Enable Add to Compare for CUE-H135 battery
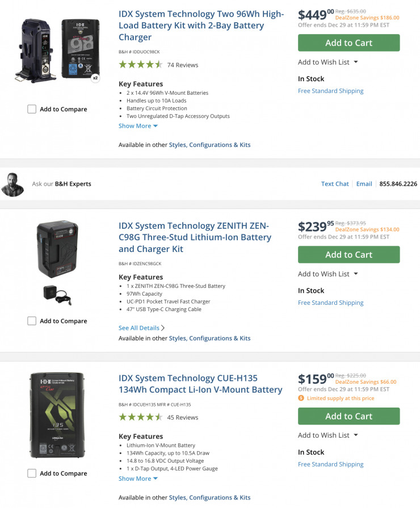Image resolution: width=420 pixels, height=508 pixels. tap(32, 473)
